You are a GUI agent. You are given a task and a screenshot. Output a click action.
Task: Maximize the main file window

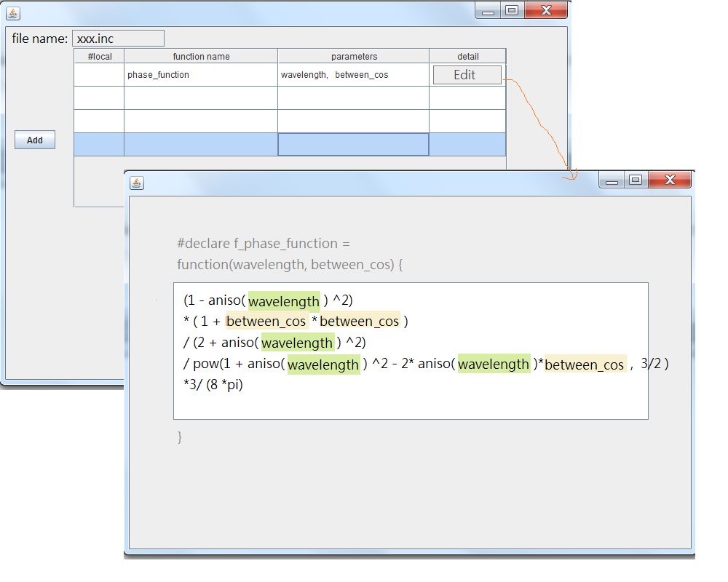point(512,11)
